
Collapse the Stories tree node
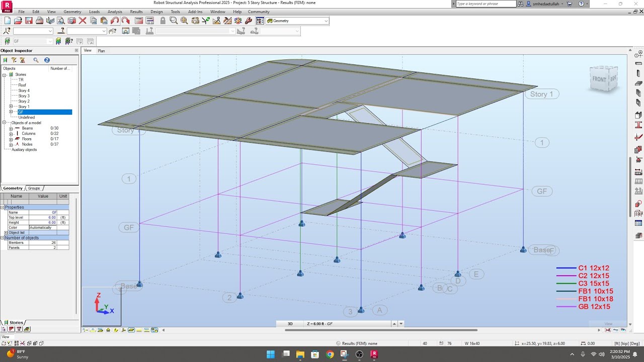click(x=4, y=74)
